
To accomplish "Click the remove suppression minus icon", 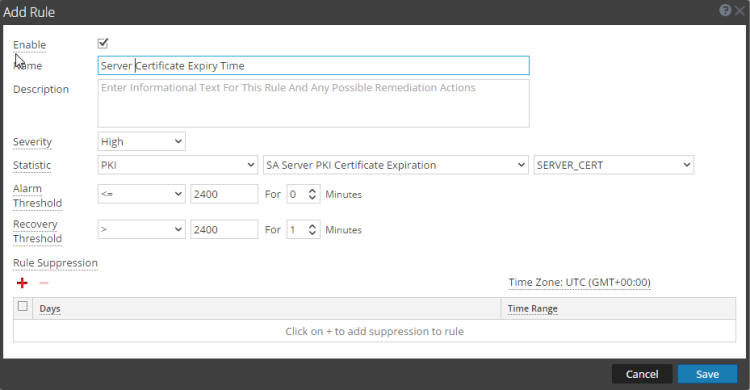I will pyautogui.click(x=44, y=283).
